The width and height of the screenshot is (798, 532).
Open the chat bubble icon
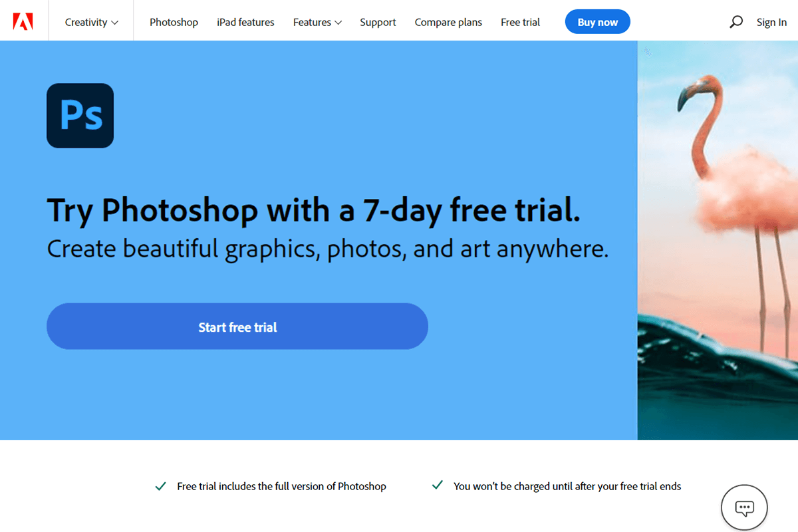pyautogui.click(x=744, y=509)
